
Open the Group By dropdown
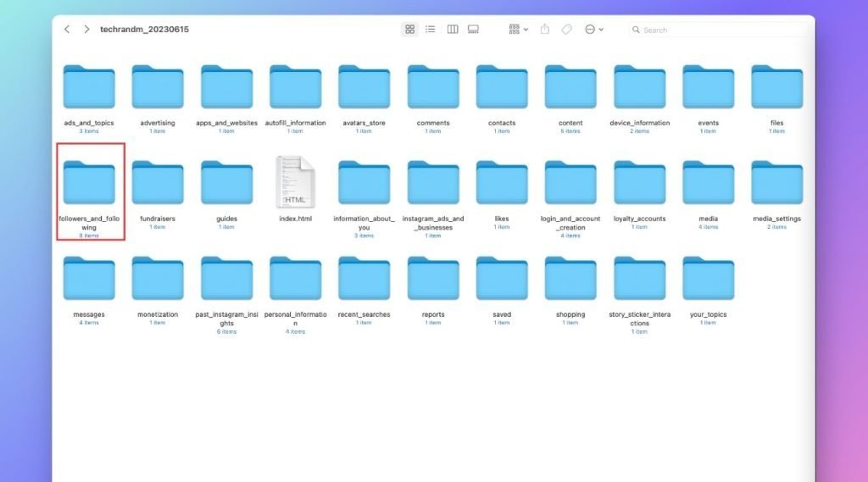518,29
